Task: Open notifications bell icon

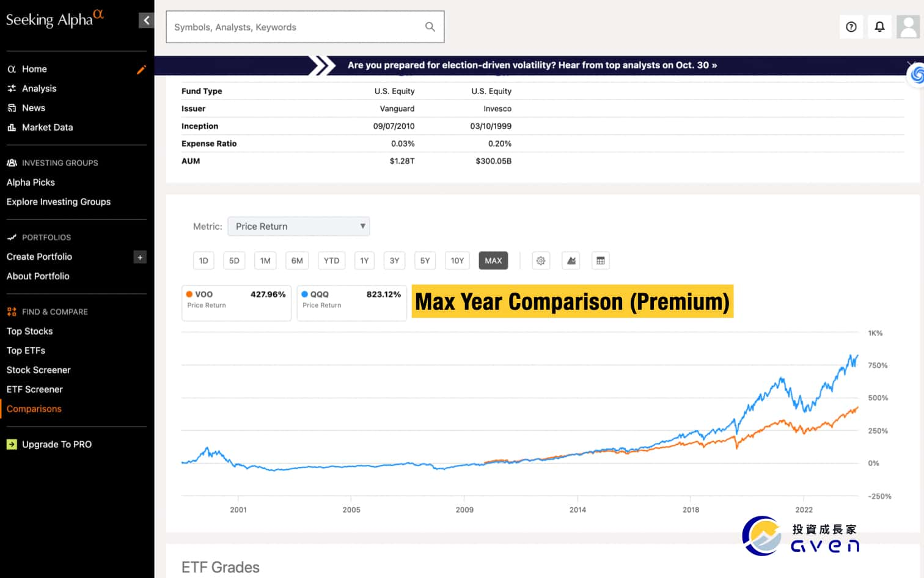Action: tap(879, 27)
